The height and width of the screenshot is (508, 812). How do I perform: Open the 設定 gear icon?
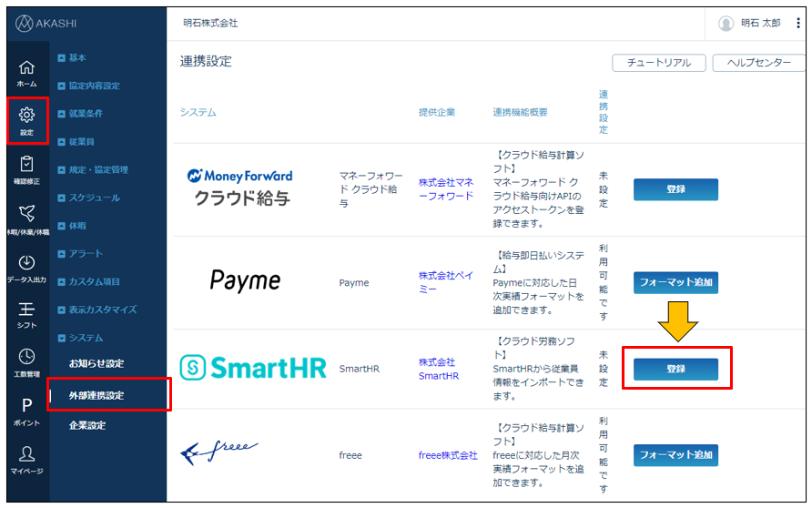coord(26,118)
